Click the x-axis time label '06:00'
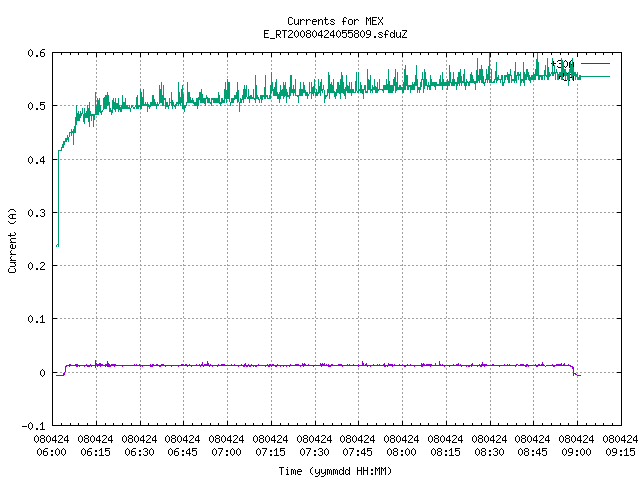Image resolution: width=640 pixels, height=480 pixels. pos(51,452)
